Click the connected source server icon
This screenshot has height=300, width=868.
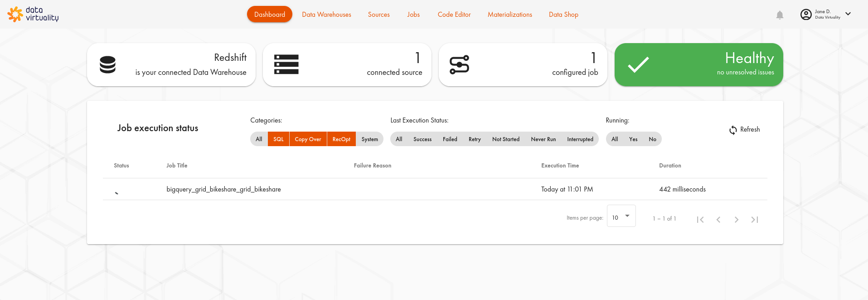click(x=286, y=64)
